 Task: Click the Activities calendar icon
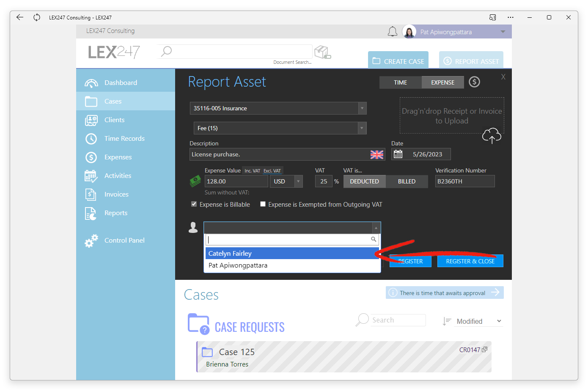(x=91, y=176)
